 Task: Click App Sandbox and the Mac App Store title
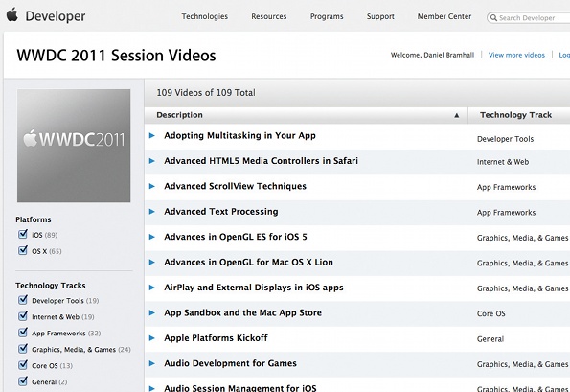(x=242, y=312)
